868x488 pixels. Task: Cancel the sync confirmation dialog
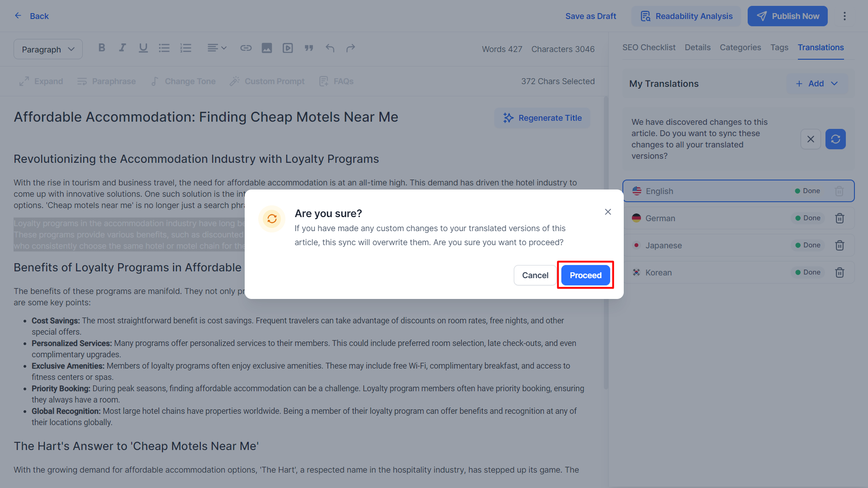point(535,275)
